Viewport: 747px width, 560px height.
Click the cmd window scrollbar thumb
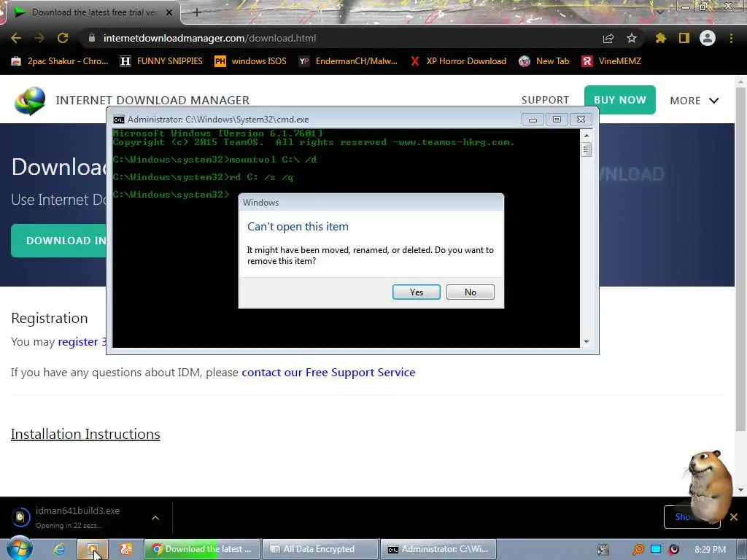tap(587, 149)
